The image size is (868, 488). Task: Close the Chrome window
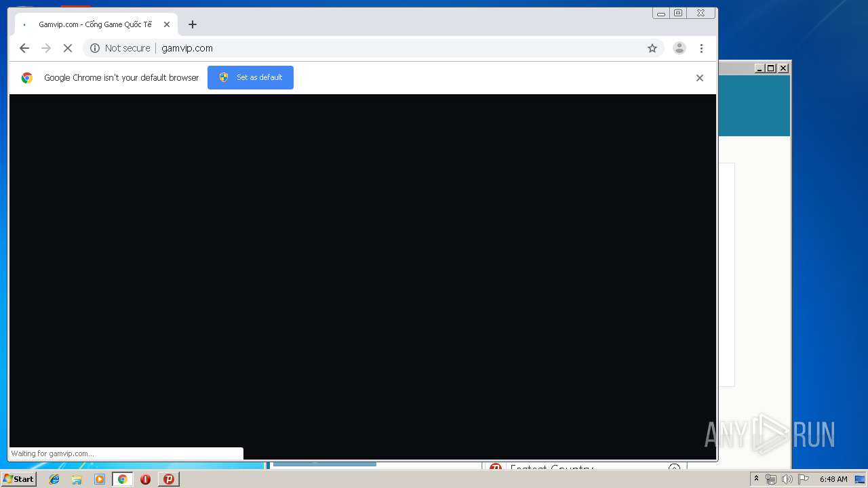701,13
